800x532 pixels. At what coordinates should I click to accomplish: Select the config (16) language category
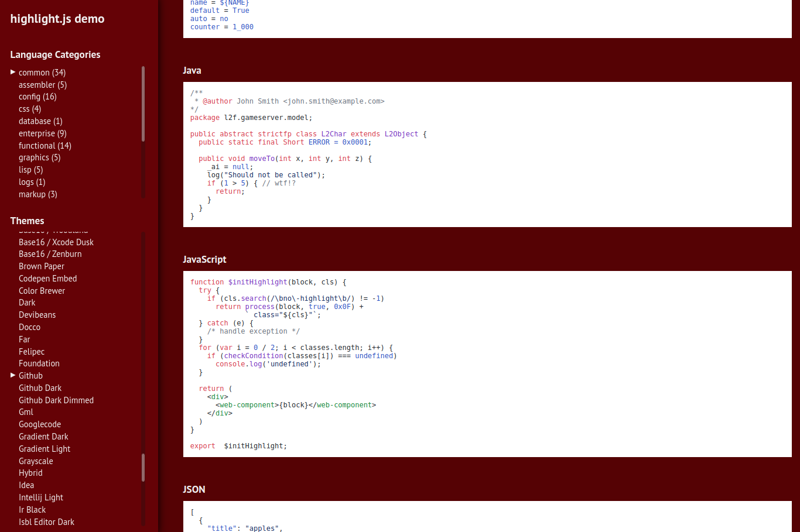click(x=37, y=97)
